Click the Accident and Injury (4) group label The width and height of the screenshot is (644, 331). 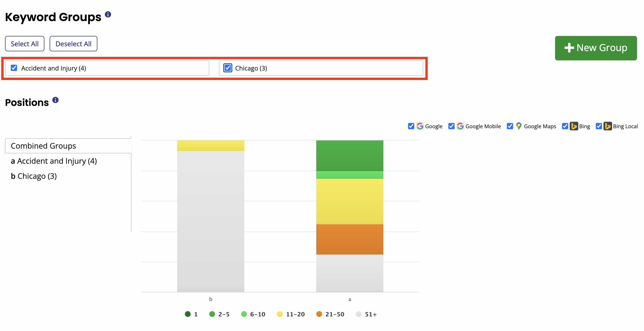53,68
